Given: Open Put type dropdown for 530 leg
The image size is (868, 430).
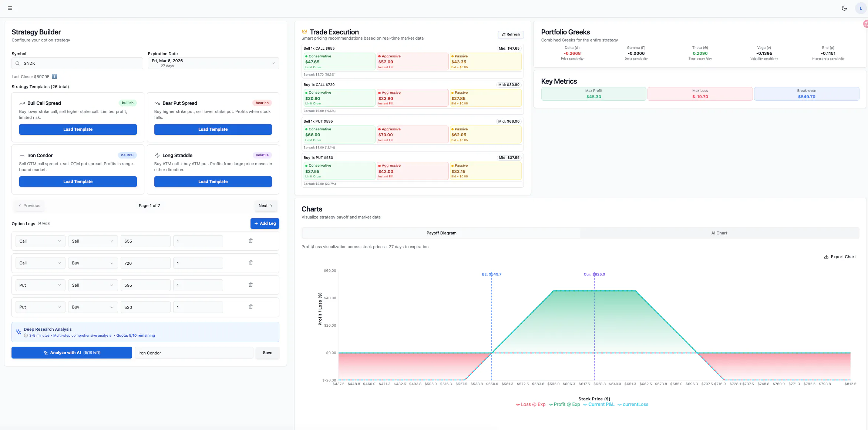Looking at the screenshot, I should click(x=40, y=307).
